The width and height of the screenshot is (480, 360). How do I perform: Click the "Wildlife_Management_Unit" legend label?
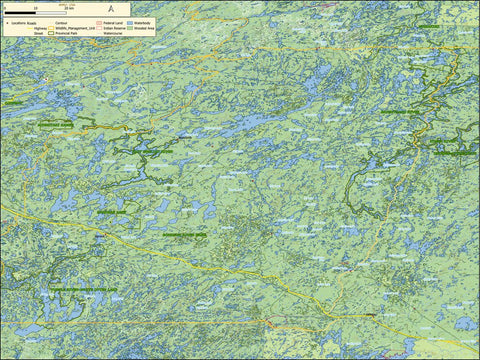(75, 28)
